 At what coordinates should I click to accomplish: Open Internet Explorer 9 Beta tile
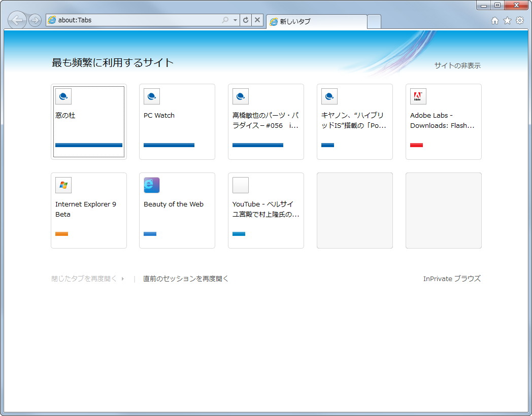(x=89, y=211)
